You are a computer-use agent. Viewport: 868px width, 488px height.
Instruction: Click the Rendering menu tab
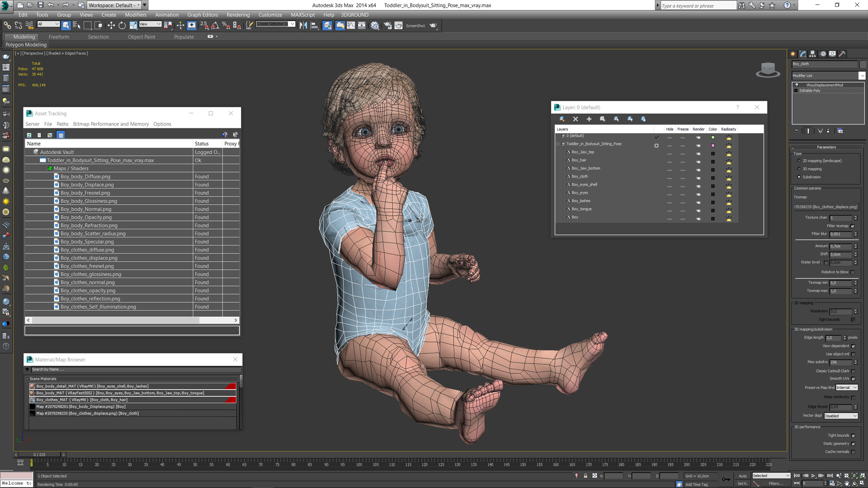tap(237, 15)
